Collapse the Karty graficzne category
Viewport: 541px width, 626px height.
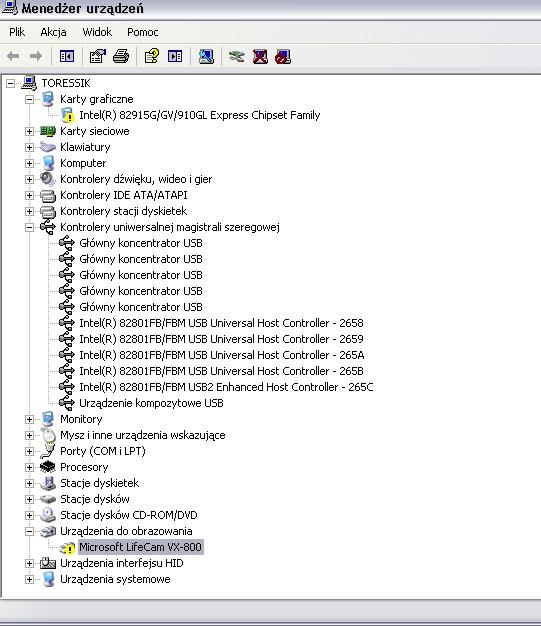(x=29, y=99)
